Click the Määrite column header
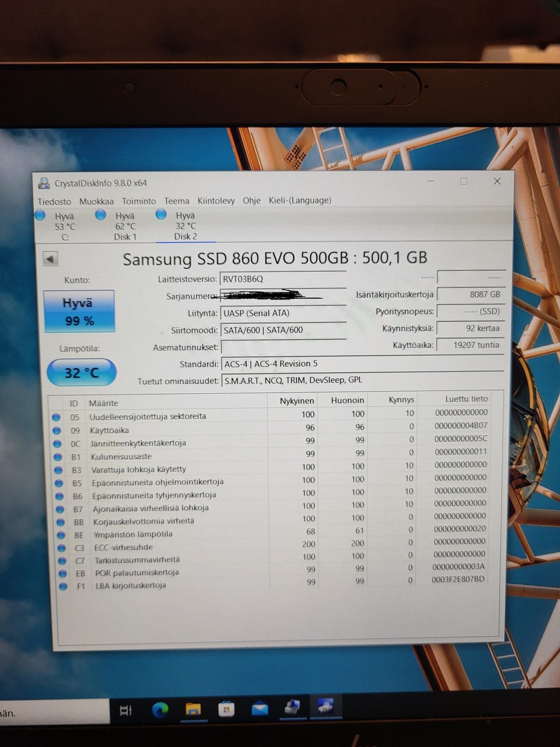The height and width of the screenshot is (747, 560). pos(103,403)
